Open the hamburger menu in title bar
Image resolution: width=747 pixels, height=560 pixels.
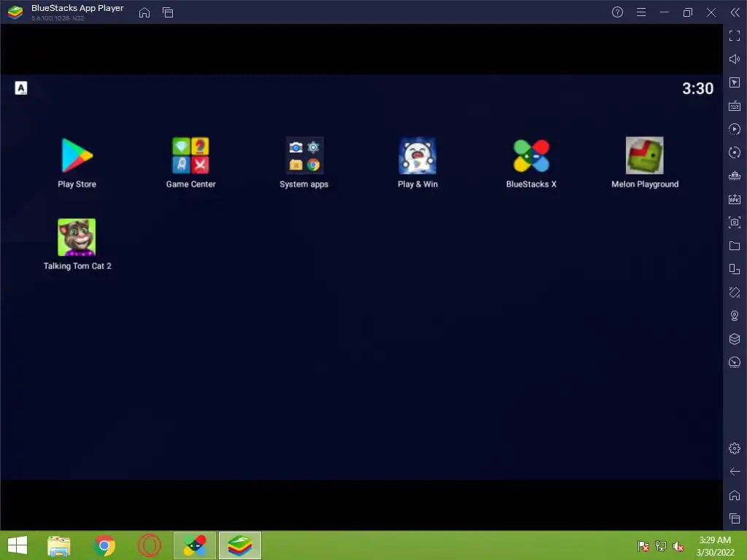click(x=641, y=12)
